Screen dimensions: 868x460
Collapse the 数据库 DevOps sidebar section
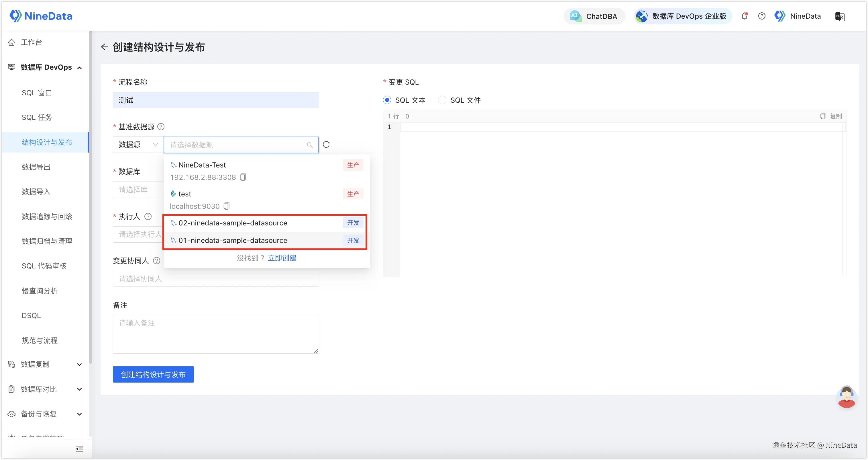point(46,67)
